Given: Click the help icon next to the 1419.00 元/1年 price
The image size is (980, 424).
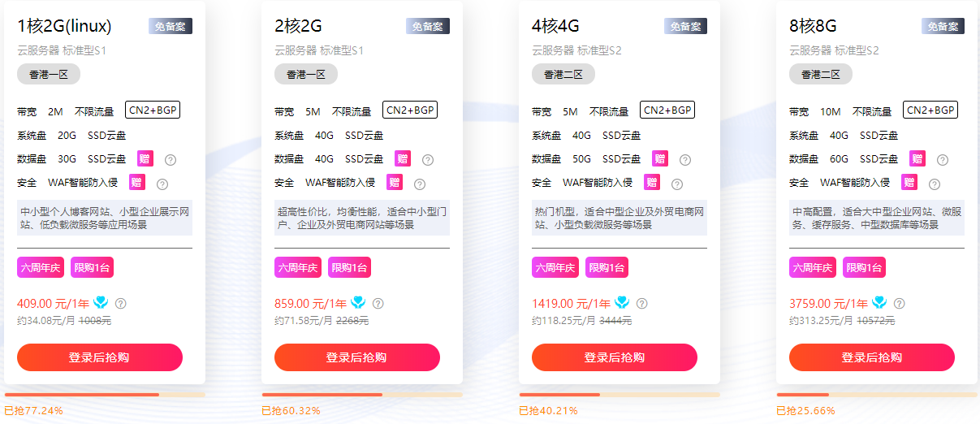Looking at the screenshot, I should pyautogui.click(x=641, y=304).
